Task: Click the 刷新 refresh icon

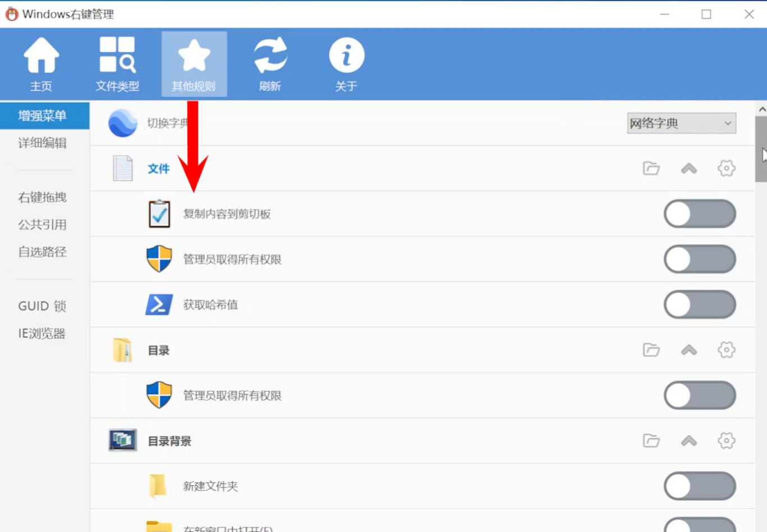Action: pos(270,64)
